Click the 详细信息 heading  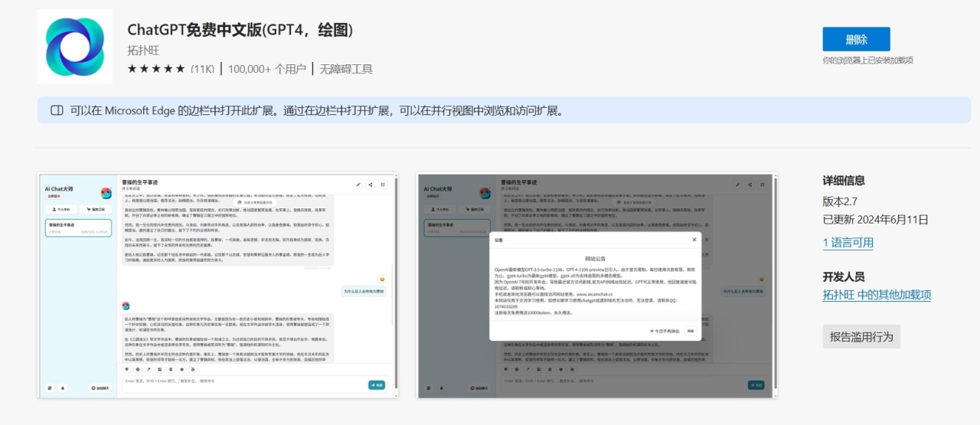click(844, 181)
